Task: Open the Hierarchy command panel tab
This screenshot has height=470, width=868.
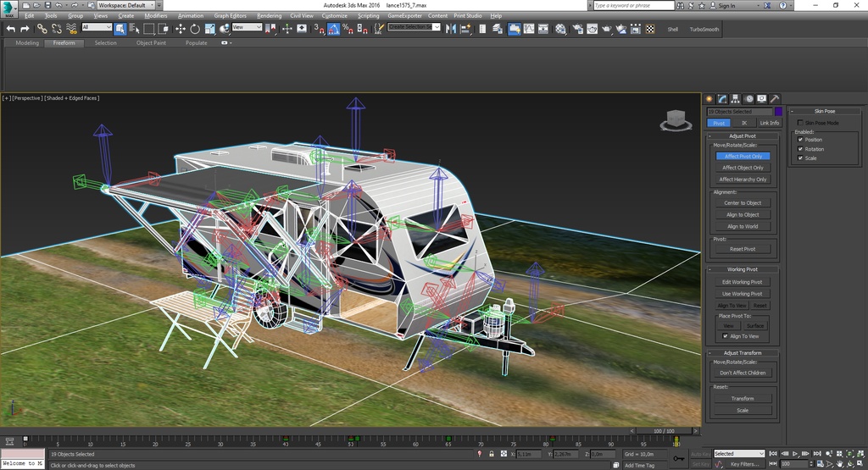Action: [735, 99]
